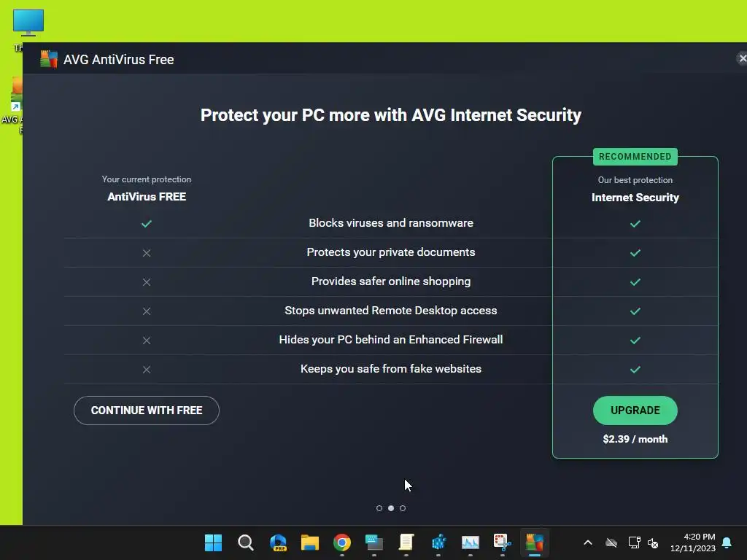Switch to AVG AntiVirus taskbar icon
This screenshot has width=747, height=560.
coord(535,542)
